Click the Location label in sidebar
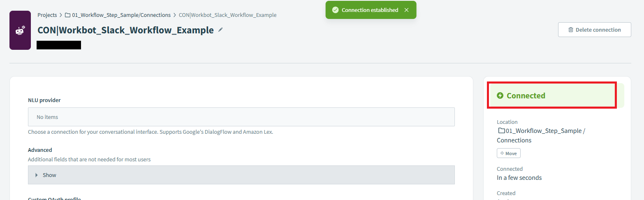Screen dimensions: 644x200 coord(507,122)
